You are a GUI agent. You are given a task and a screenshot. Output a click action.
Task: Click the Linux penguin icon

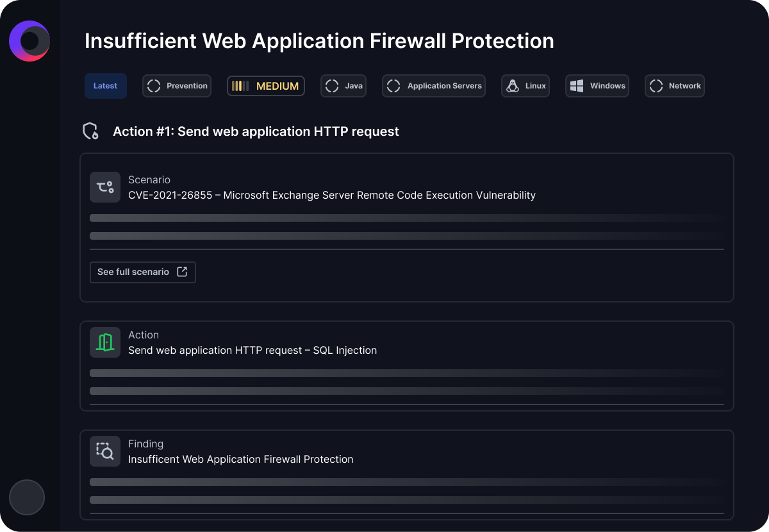click(x=513, y=86)
